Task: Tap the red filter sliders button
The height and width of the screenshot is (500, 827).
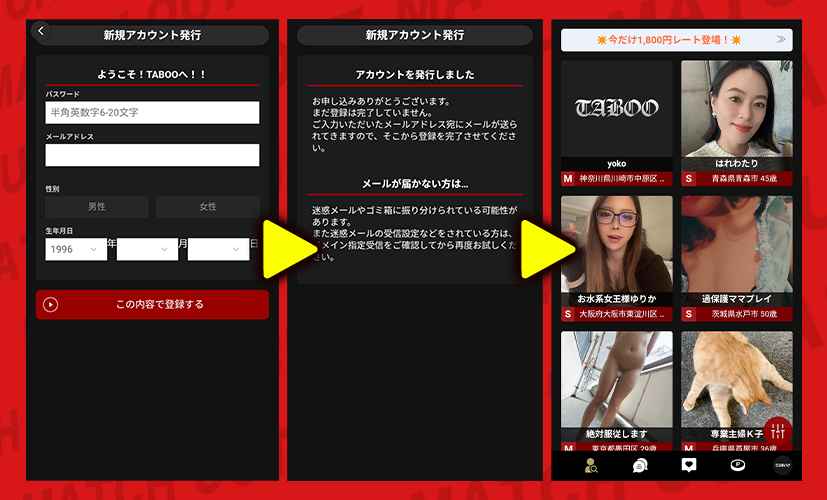Action: (x=779, y=431)
